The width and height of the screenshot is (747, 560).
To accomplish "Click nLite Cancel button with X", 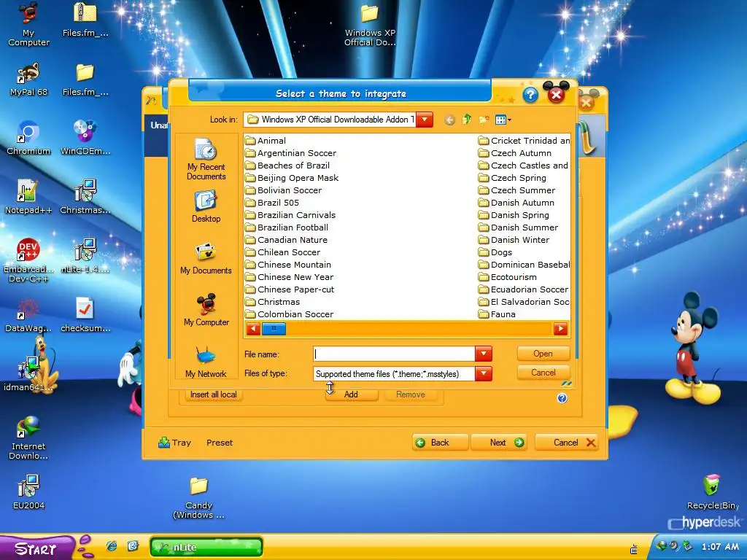I will [x=566, y=443].
